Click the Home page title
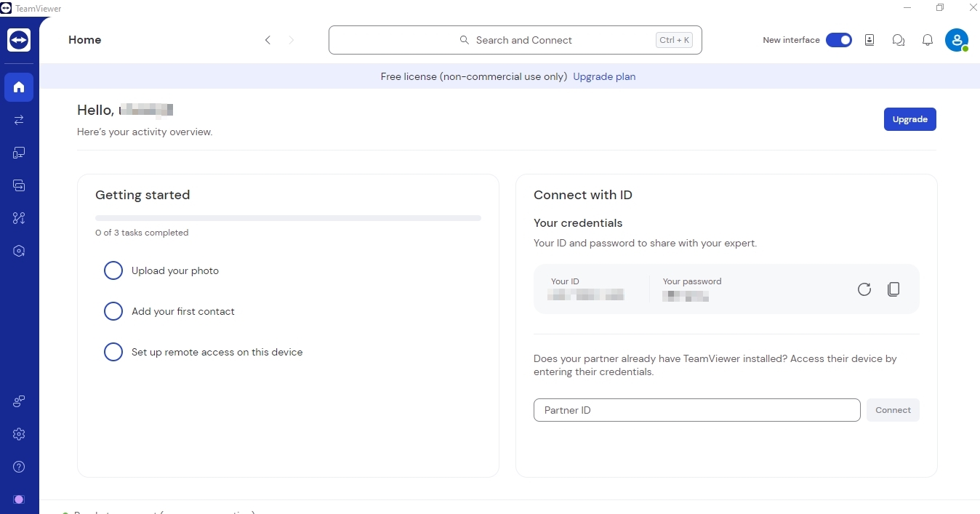The height and width of the screenshot is (514, 980). click(x=84, y=40)
